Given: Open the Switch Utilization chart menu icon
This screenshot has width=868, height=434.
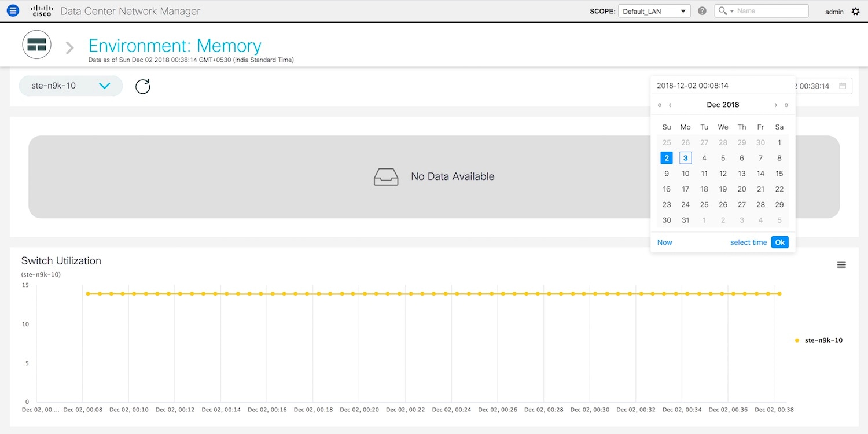Looking at the screenshot, I should (841, 264).
